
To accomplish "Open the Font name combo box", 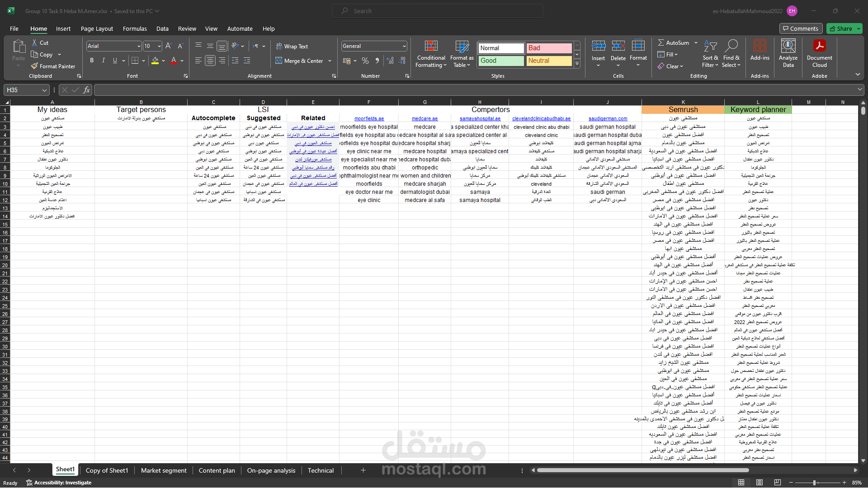I will 114,46.
